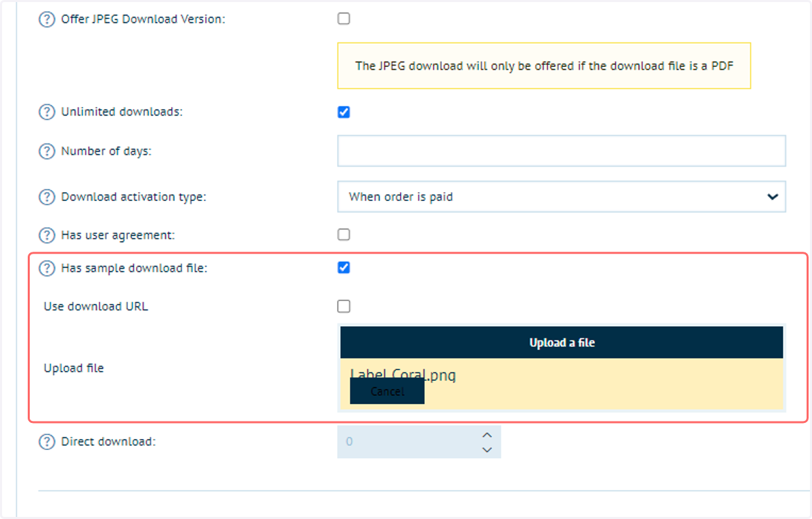
Task: Click the Use download URL label
Action: point(96,307)
